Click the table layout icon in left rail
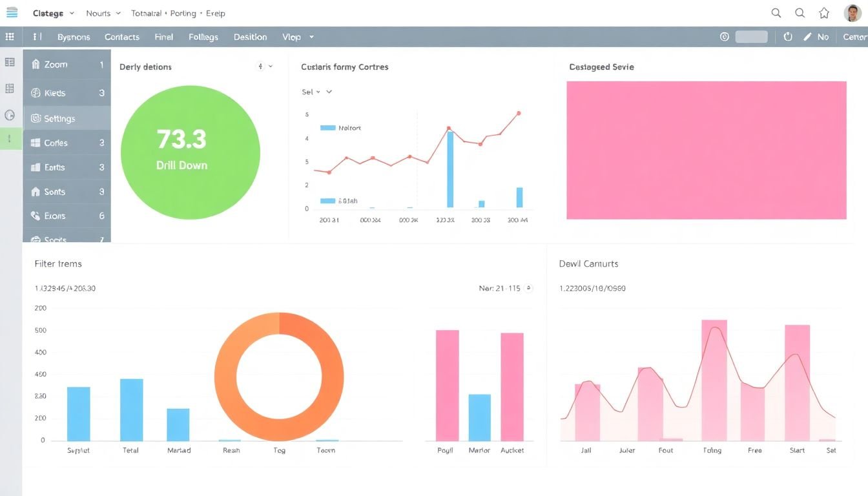Screen dimensions: 868x496 point(10,63)
